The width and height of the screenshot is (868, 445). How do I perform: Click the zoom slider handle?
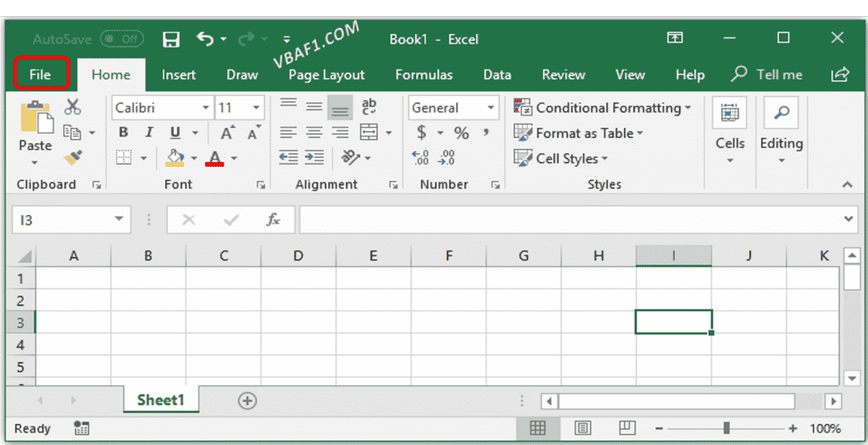726,428
